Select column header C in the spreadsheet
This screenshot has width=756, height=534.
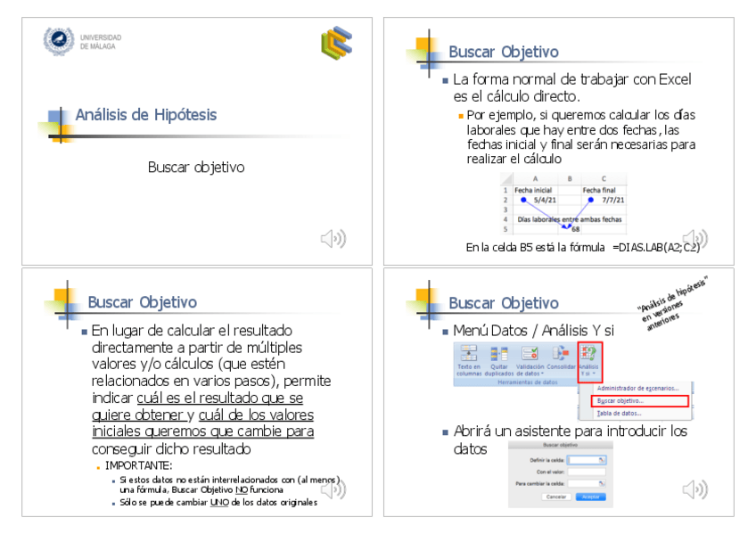click(x=604, y=178)
